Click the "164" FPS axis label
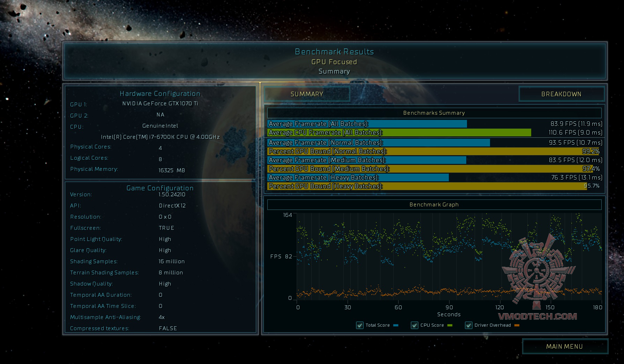Viewport: 624px width, 364px height. pos(288,215)
